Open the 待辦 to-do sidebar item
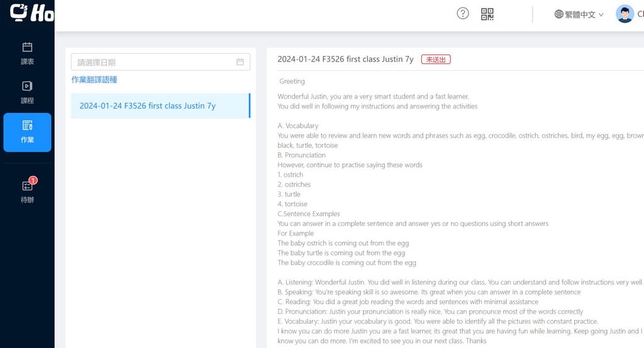 click(27, 191)
